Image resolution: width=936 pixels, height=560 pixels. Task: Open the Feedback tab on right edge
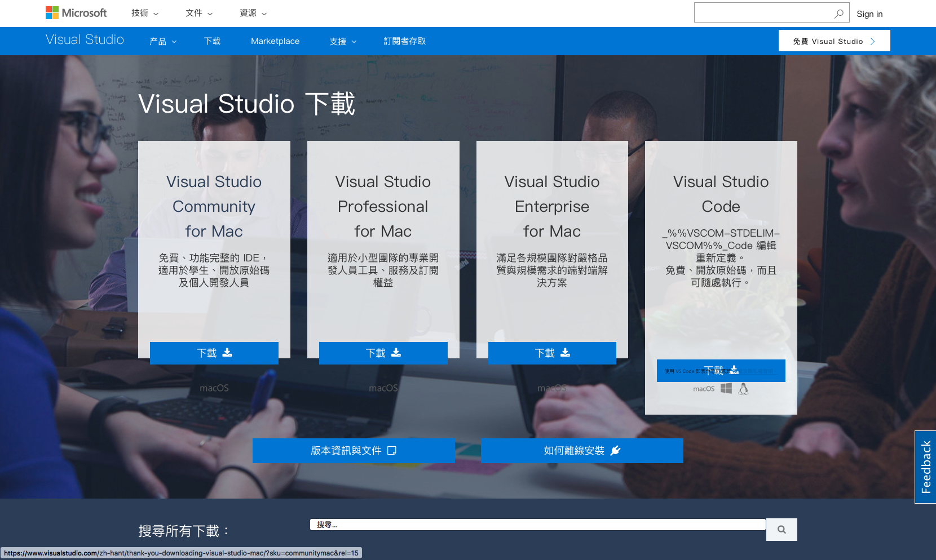[925, 467]
